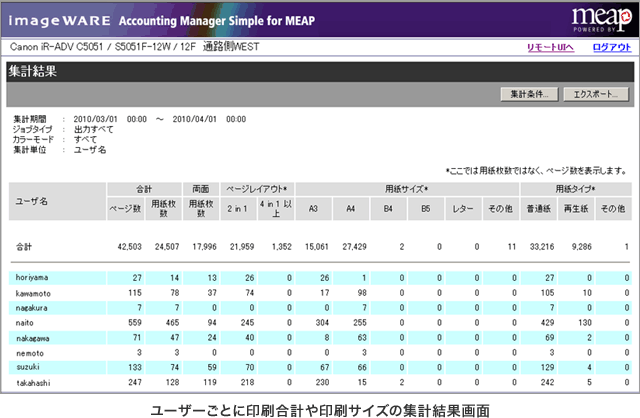Click the imageWARE logo text
Image resolution: width=640 pixels, height=418 pixels.
pos(50,19)
